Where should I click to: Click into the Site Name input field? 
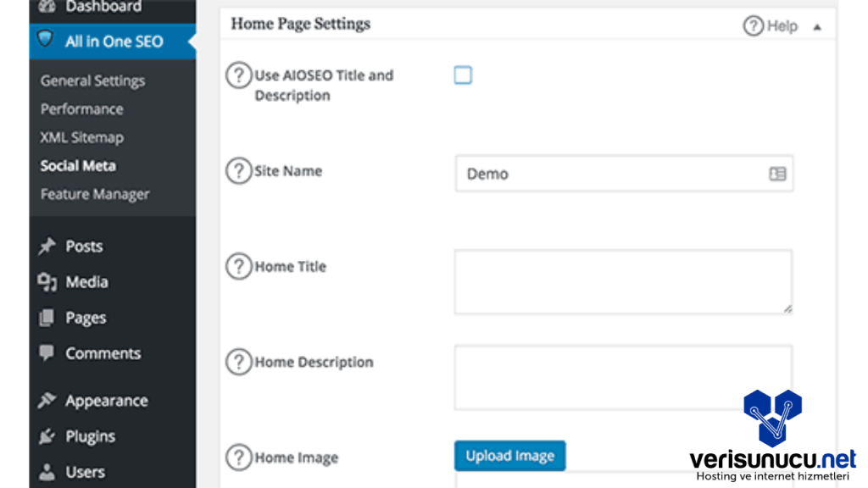tap(624, 174)
